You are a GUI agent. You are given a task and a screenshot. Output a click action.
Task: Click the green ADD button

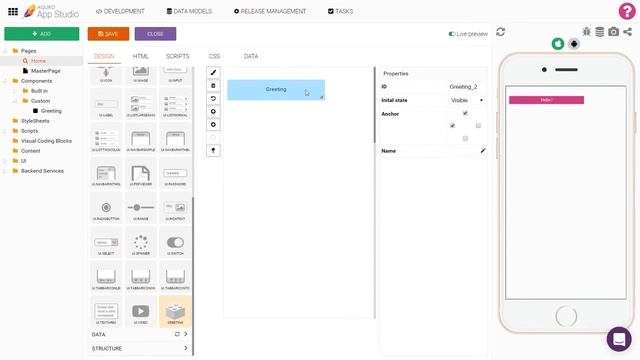coord(42,34)
